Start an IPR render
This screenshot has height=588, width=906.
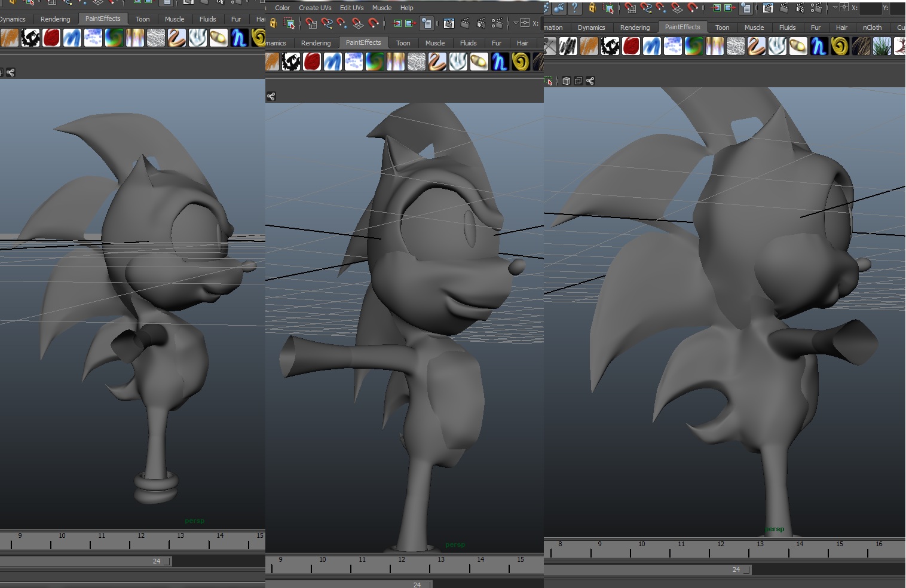[x=482, y=24]
